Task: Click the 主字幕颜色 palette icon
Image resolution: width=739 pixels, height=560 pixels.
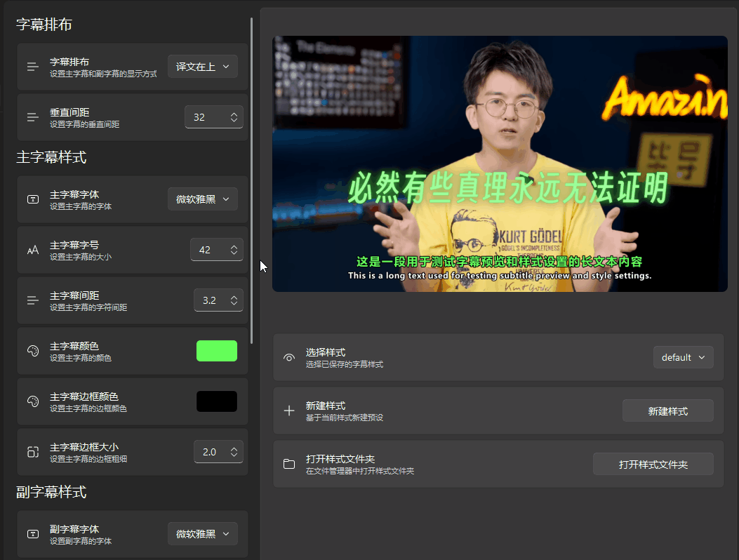Action: pos(33,351)
